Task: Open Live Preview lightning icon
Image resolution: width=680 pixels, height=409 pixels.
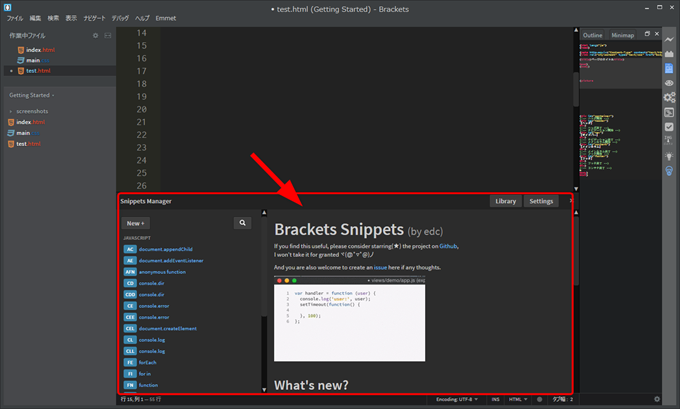Action: pyautogui.click(x=669, y=40)
